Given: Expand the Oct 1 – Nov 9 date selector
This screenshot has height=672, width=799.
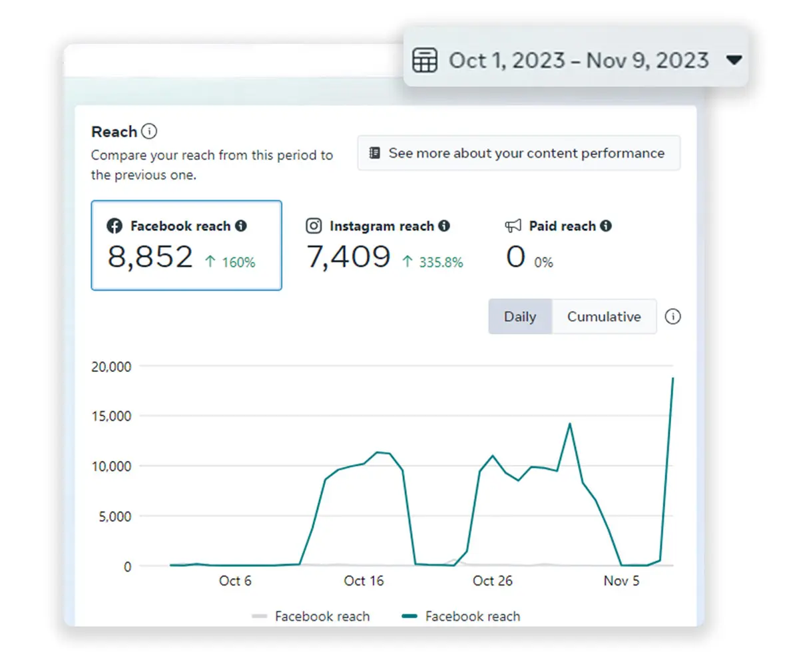Looking at the screenshot, I should 578,61.
